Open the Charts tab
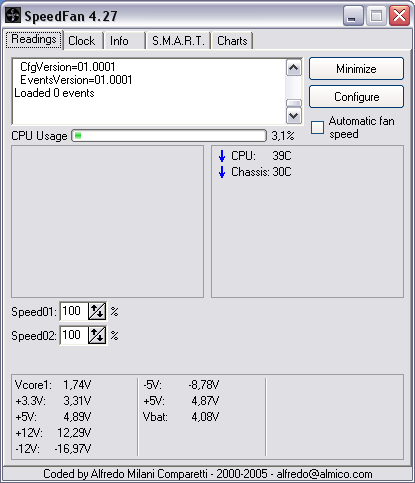This screenshot has width=415, height=483. click(x=232, y=41)
